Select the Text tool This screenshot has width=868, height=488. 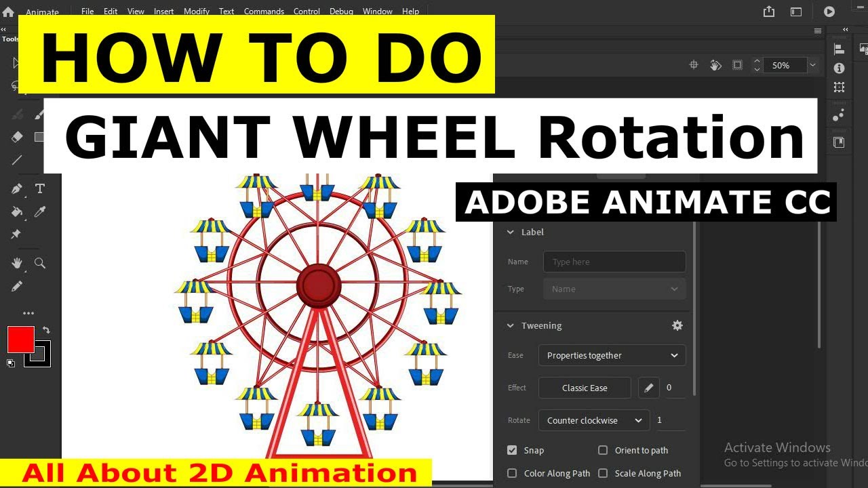point(40,189)
